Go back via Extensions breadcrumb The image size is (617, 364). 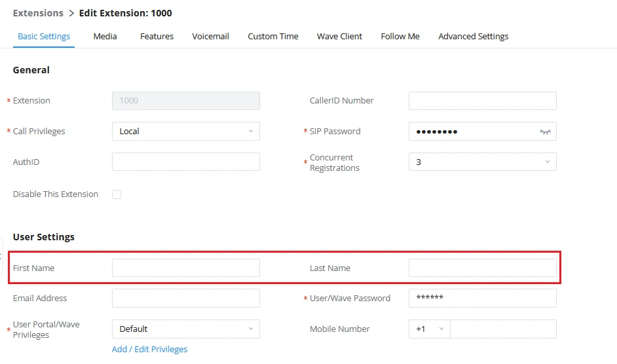pos(38,13)
